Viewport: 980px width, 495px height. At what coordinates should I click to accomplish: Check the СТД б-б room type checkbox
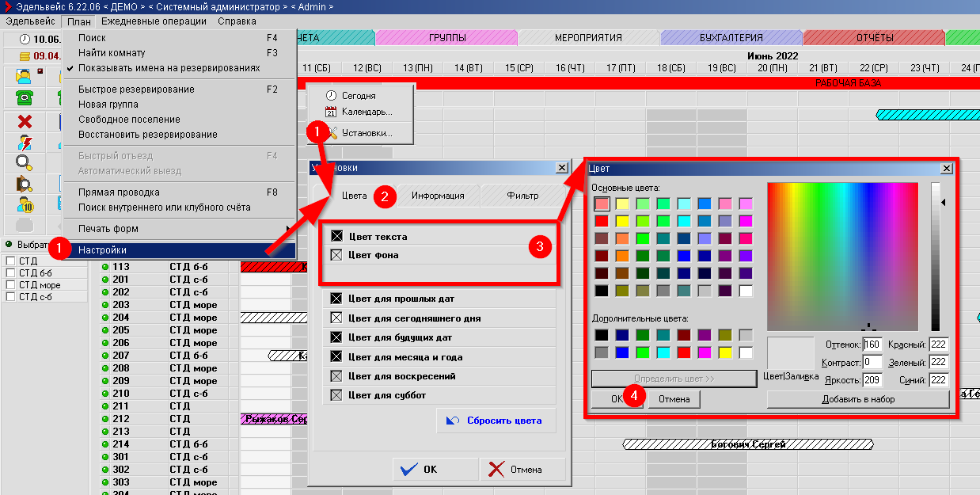click(x=10, y=273)
